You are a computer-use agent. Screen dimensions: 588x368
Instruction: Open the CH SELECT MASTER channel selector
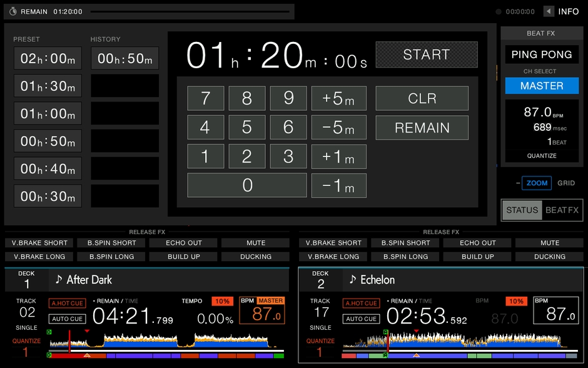point(542,86)
